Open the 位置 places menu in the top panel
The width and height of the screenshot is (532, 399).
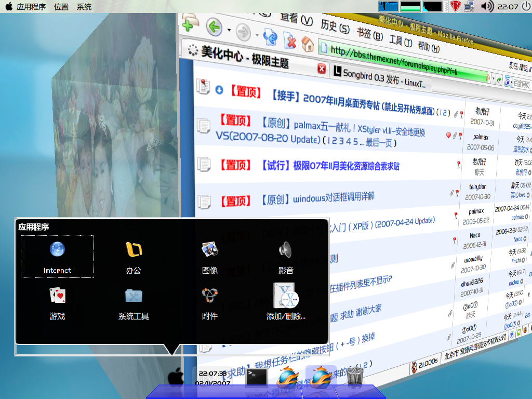pyautogui.click(x=61, y=7)
